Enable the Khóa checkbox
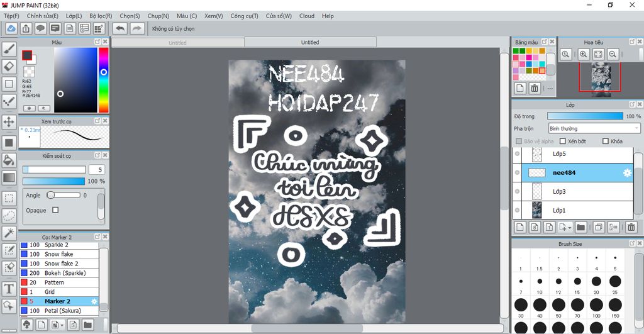 click(606, 141)
